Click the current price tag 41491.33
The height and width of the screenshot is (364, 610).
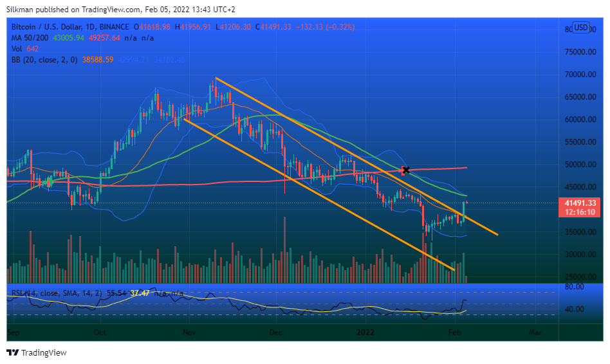click(580, 203)
